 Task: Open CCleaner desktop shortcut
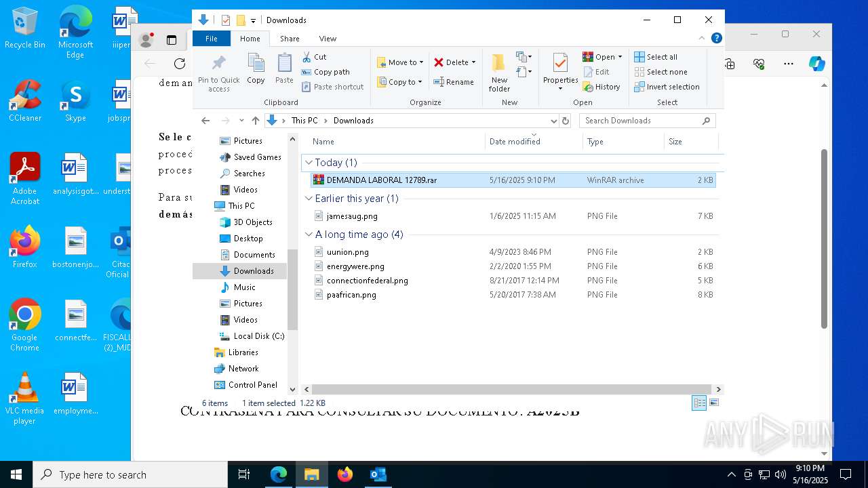pyautogui.click(x=25, y=101)
